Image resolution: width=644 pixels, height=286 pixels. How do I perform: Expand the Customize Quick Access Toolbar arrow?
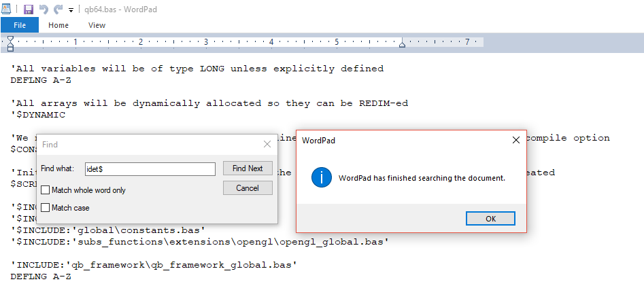click(71, 10)
